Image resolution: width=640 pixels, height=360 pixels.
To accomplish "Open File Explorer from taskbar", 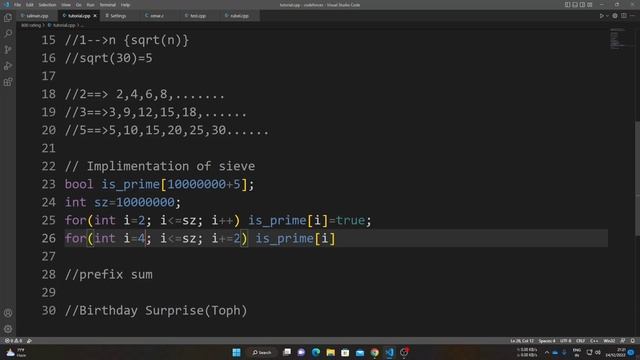I will pos(331,352).
